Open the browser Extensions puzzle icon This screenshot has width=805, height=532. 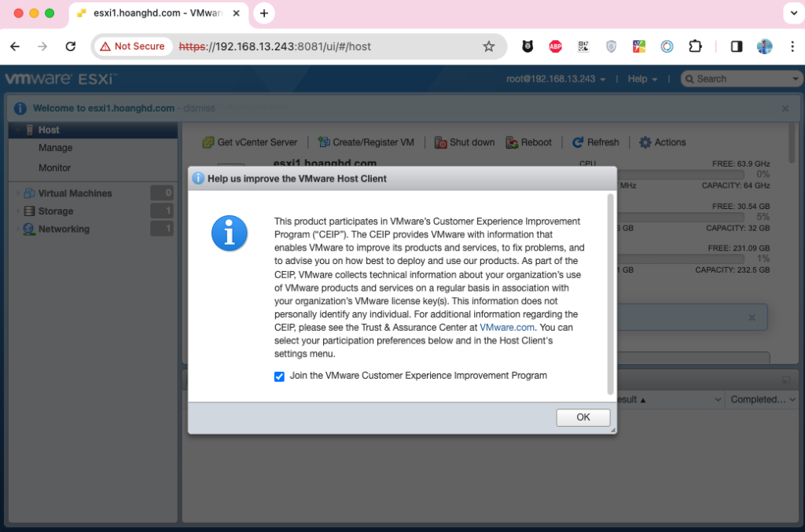(x=695, y=46)
